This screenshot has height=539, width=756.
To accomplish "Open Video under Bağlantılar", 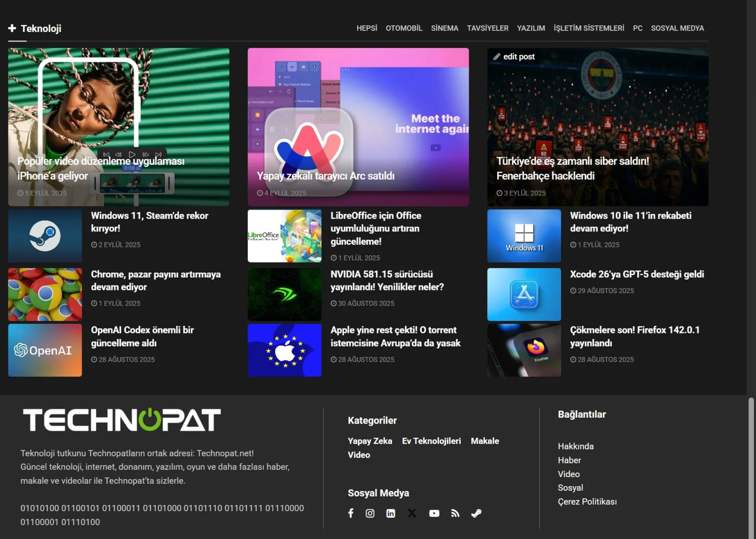I will (x=568, y=474).
